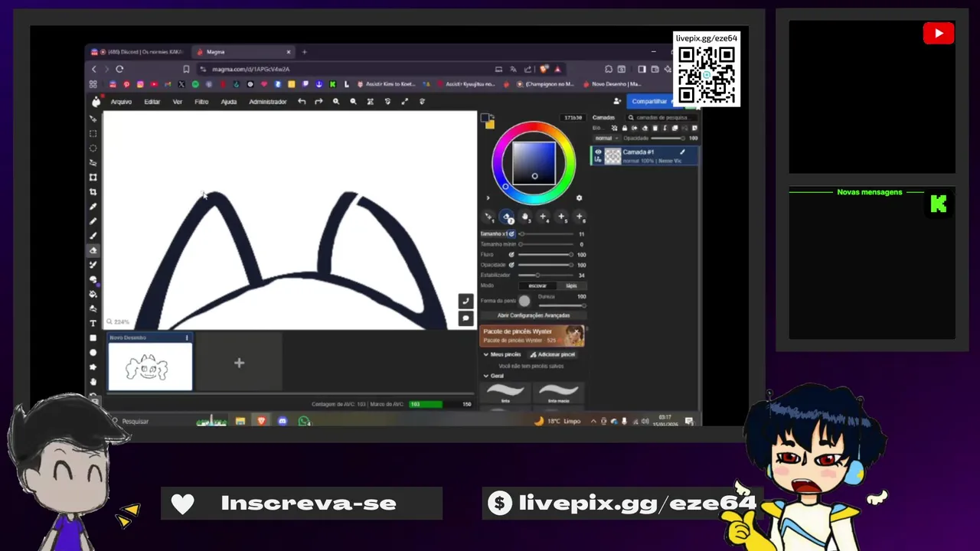980x551 pixels.
Task: Open color wheel settings gear
Action: point(579,197)
